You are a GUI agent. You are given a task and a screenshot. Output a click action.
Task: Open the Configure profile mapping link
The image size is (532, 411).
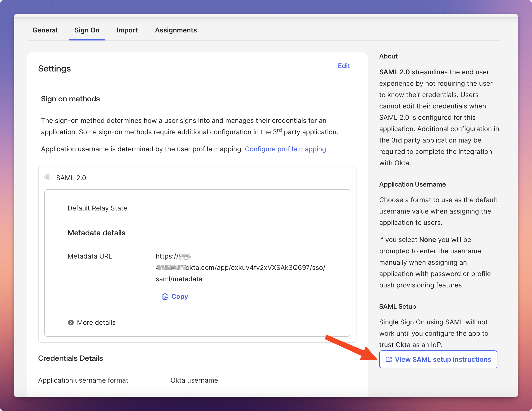(x=285, y=149)
